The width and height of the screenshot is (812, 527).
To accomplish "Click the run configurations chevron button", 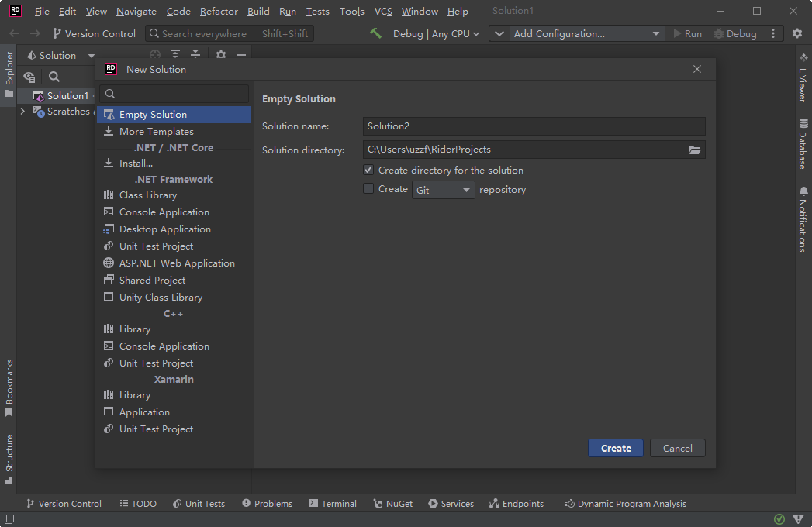I will [499, 33].
